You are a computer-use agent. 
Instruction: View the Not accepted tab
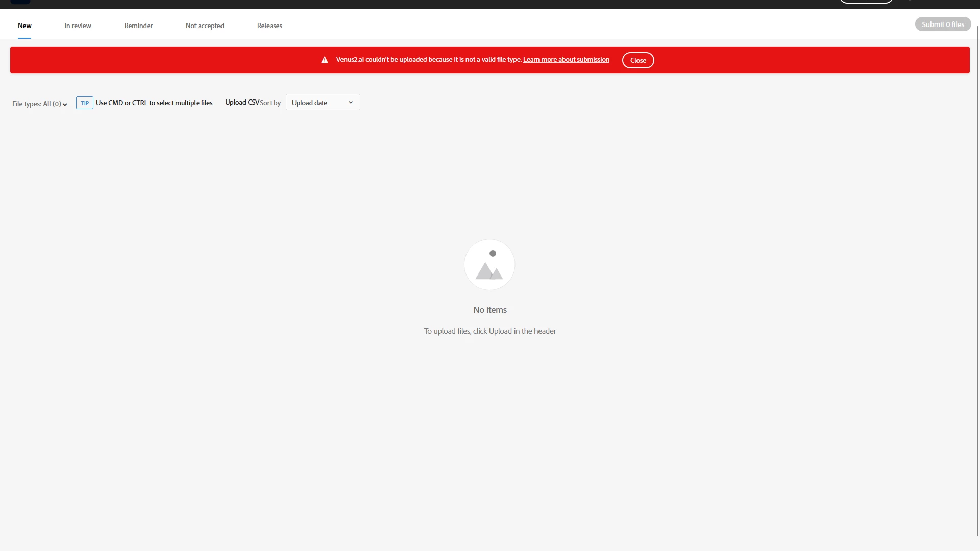pyautogui.click(x=205, y=26)
